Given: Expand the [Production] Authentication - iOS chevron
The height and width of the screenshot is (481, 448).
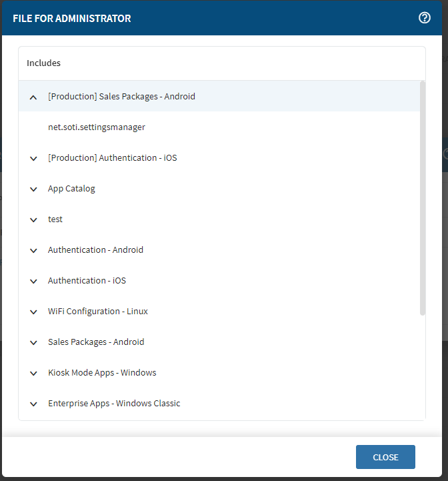Looking at the screenshot, I should point(33,158).
